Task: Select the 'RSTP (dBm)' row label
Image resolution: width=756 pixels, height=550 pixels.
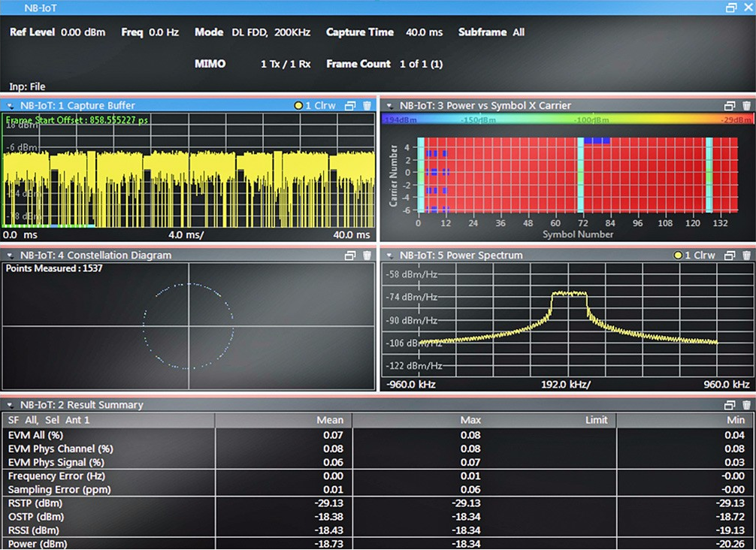Action: coord(35,503)
